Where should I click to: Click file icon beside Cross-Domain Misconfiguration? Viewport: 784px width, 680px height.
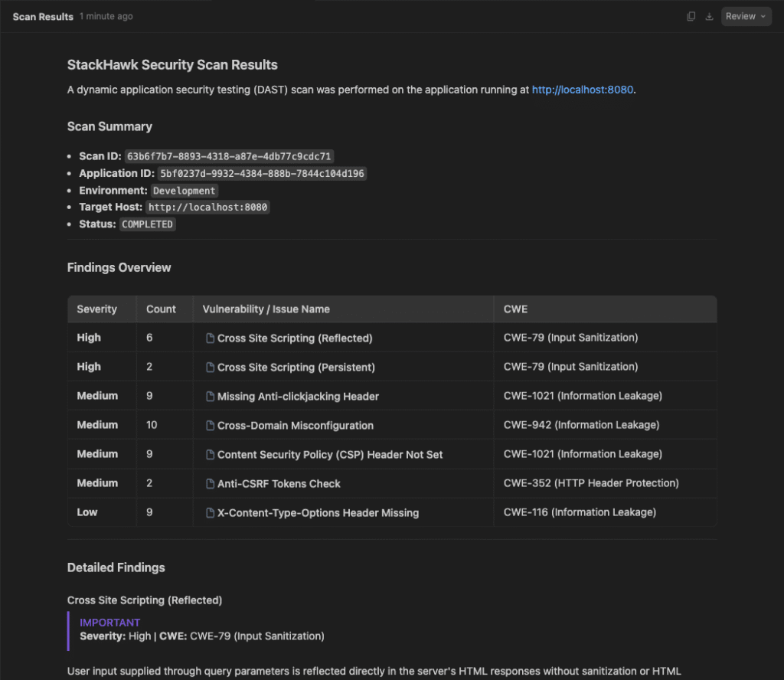(211, 426)
